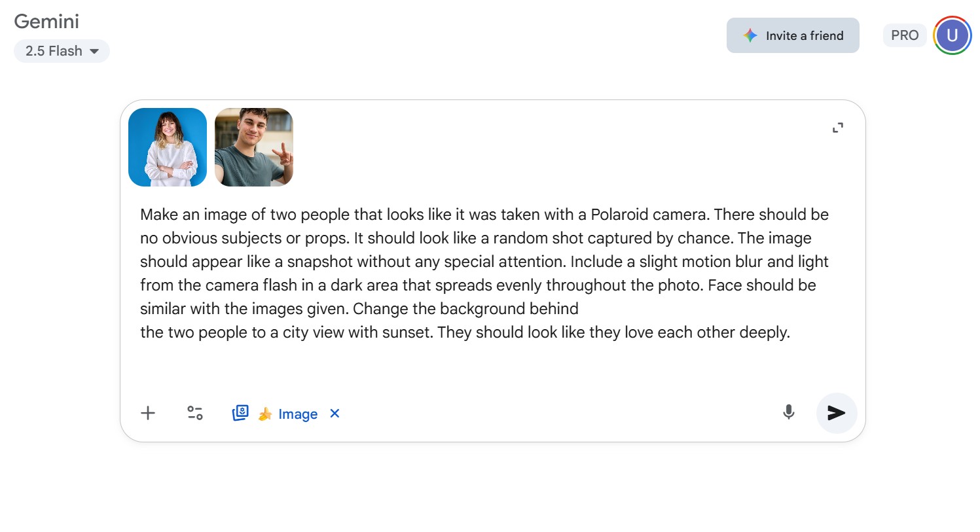The width and height of the screenshot is (980, 532).
Task: Click the Image label text
Action: [x=298, y=414]
